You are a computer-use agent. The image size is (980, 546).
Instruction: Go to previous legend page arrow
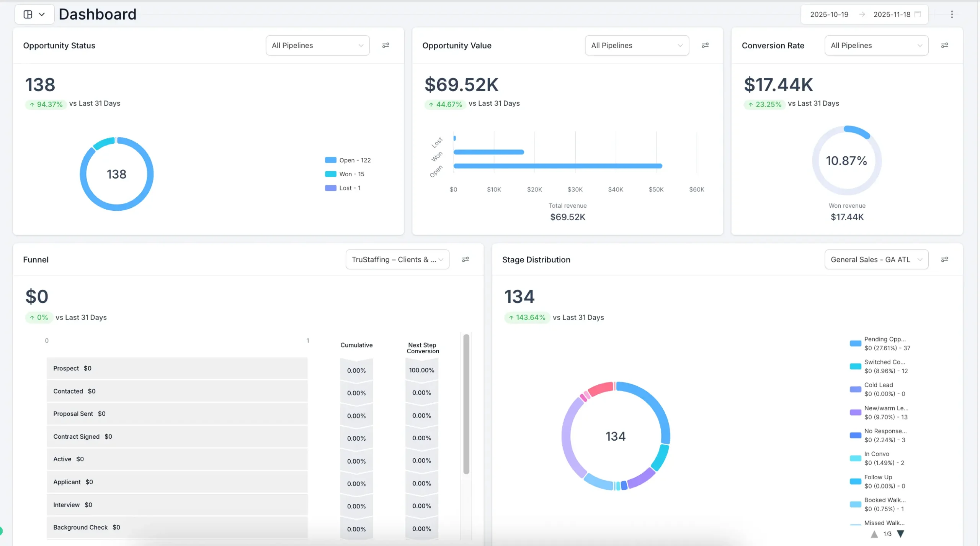(874, 534)
